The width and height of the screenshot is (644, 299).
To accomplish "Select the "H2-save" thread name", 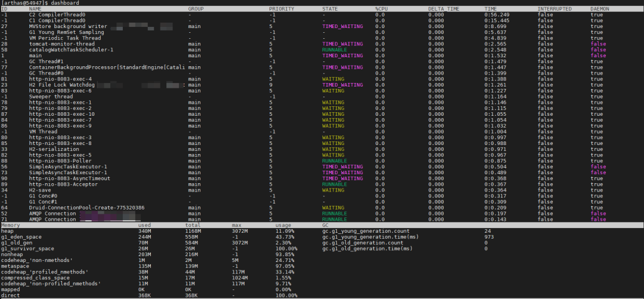I will 41,190.
